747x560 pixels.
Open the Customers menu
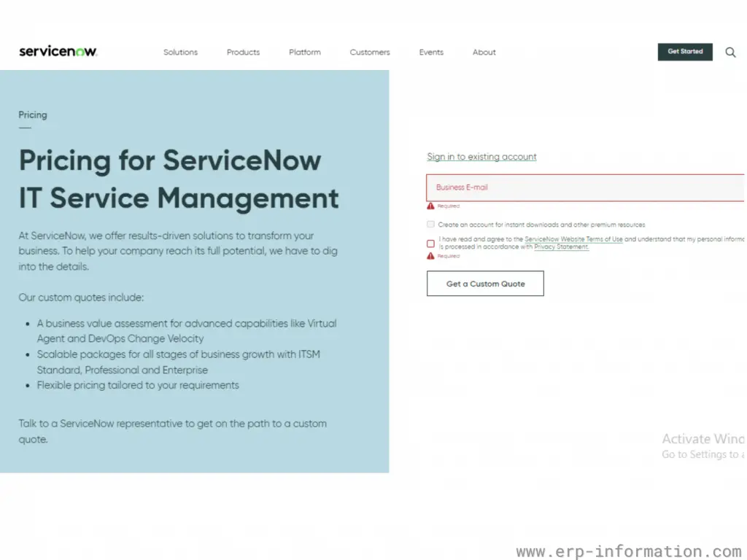[370, 52]
